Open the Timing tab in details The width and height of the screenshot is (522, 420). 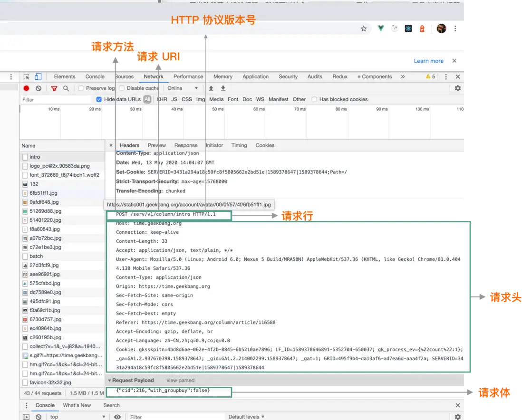239,145
